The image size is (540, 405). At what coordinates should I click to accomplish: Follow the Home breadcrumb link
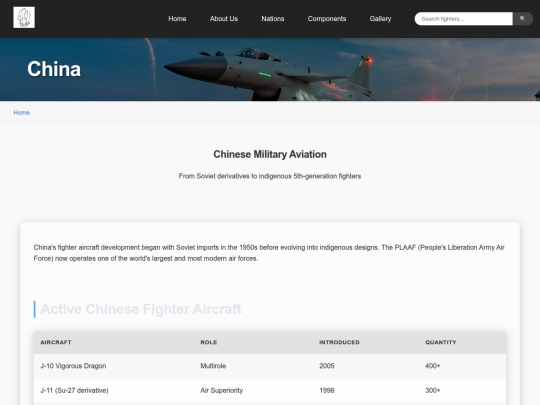(x=22, y=113)
